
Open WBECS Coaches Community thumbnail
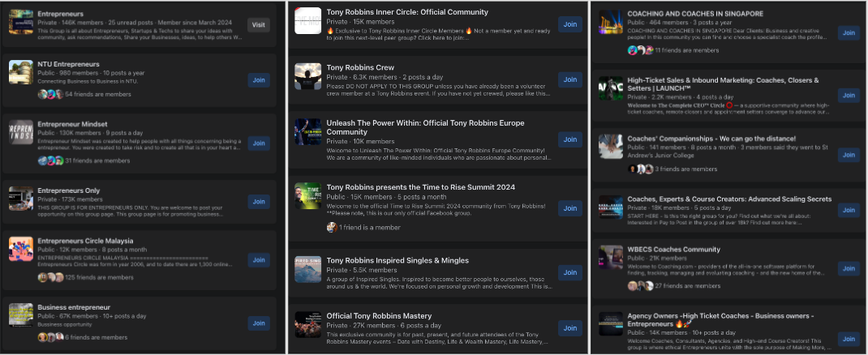(611, 257)
